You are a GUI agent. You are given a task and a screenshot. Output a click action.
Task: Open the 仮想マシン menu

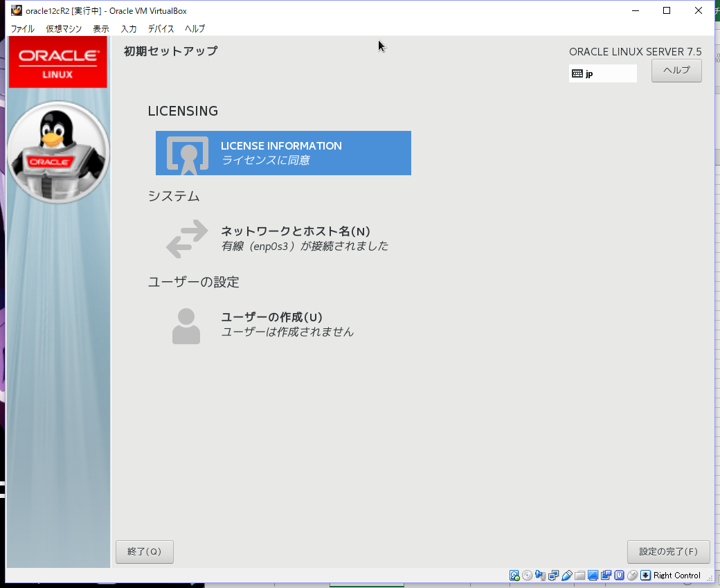[63, 28]
